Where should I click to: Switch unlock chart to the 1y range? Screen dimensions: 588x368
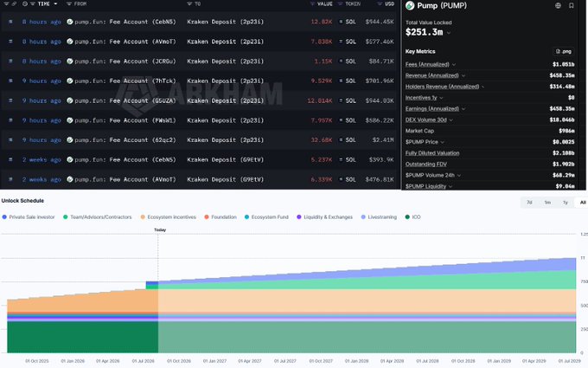(x=566, y=203)
